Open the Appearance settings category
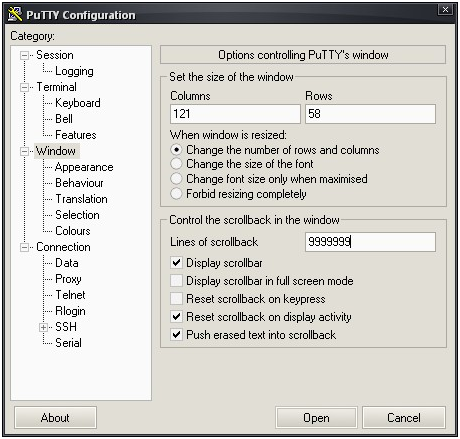 coord(84,167)
